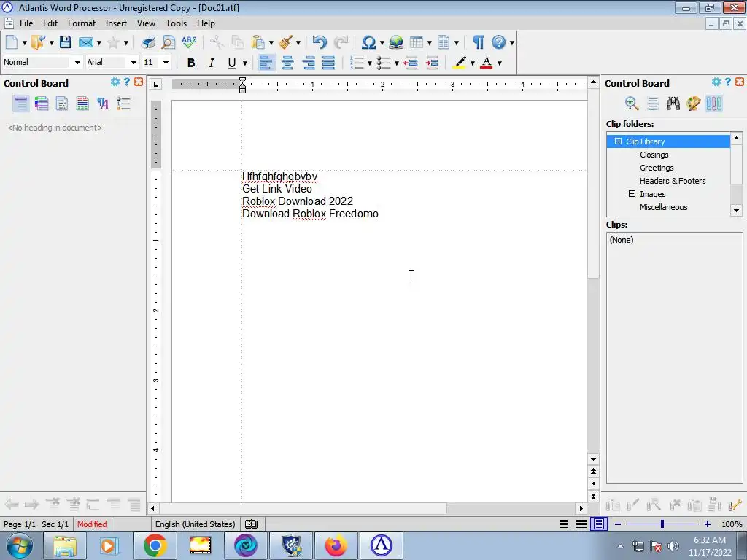Screen dimensions: 747x560
Task: Align text right
Action: pos(309,63)
